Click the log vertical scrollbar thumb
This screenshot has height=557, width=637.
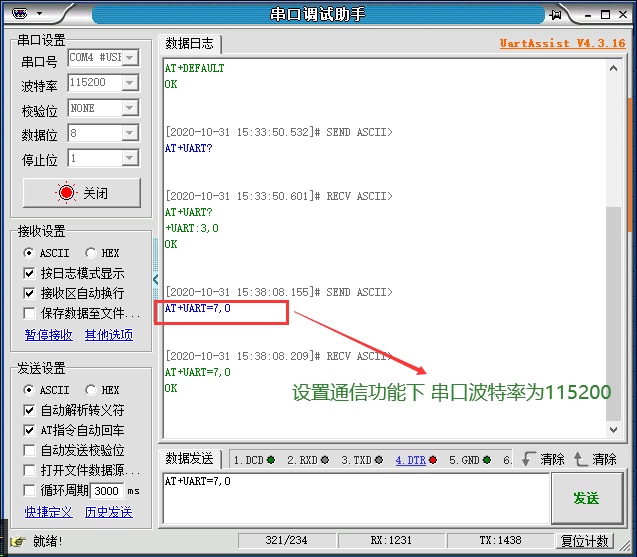point(613,314)
